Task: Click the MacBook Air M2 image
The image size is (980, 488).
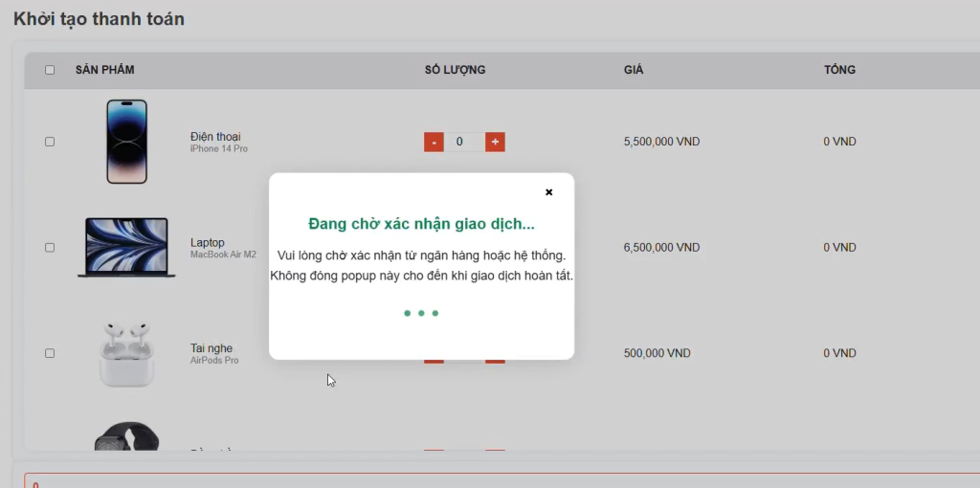Action: pos(126,248)
